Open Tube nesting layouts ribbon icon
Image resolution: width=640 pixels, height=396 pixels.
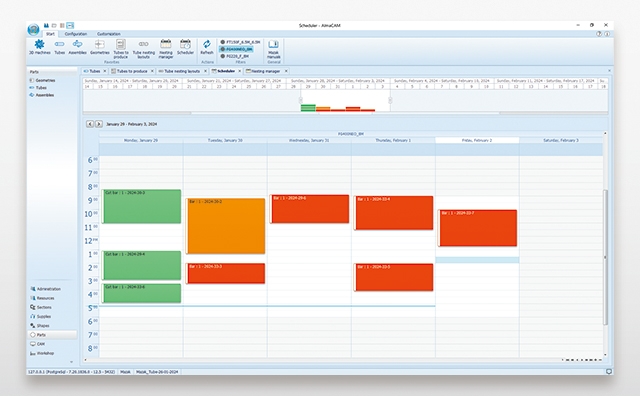pyautogui.click(x=144, y=49)
